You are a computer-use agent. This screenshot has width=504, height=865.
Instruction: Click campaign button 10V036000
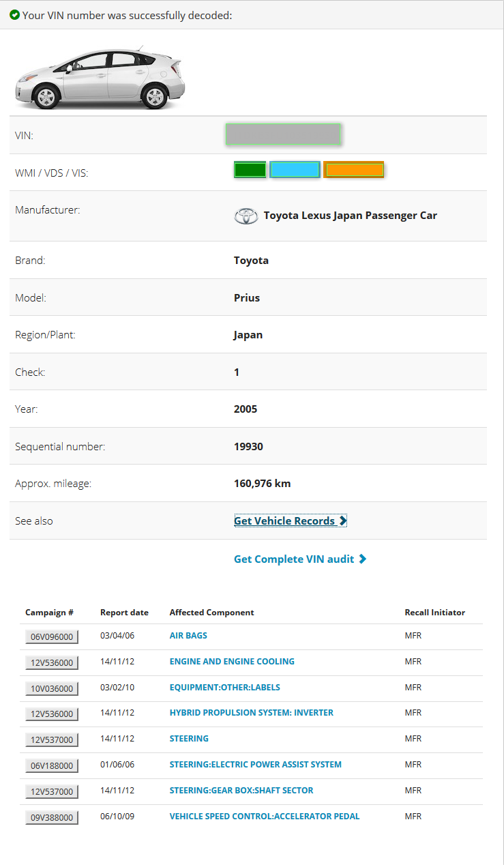click(52, 688)
